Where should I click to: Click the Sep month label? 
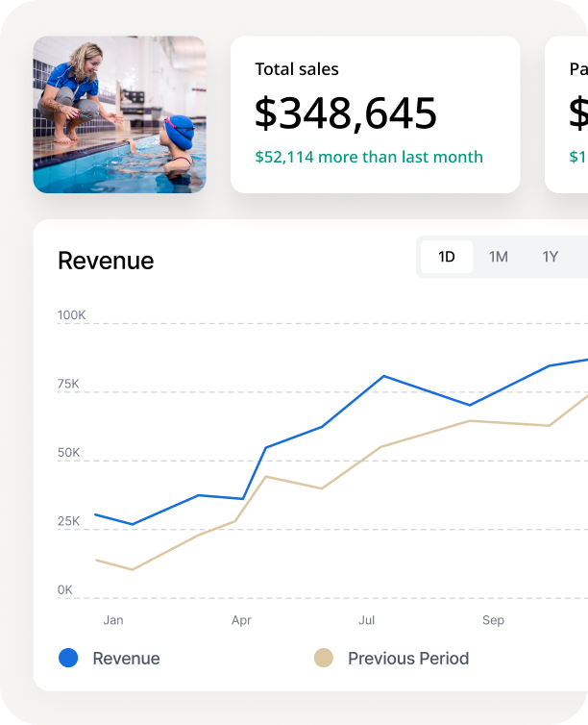pyautogui.click(x=493, y=620)
